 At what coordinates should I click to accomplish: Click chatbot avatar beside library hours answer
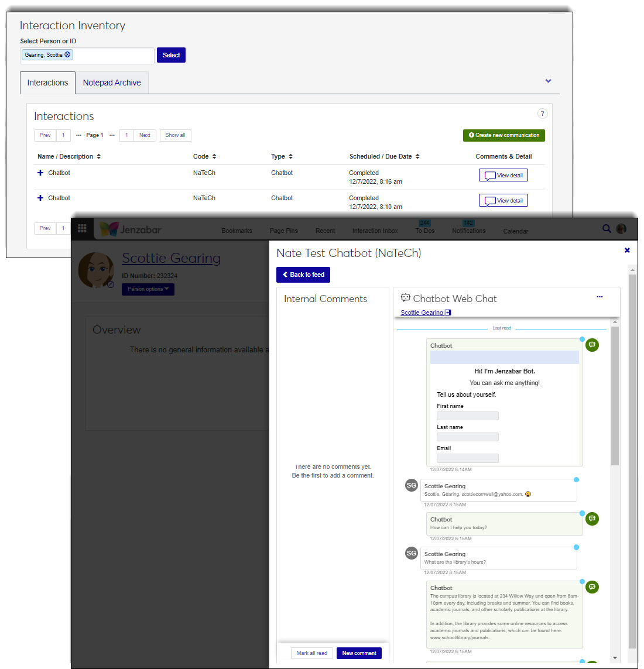pyautogui.click(x=592, y=587)
